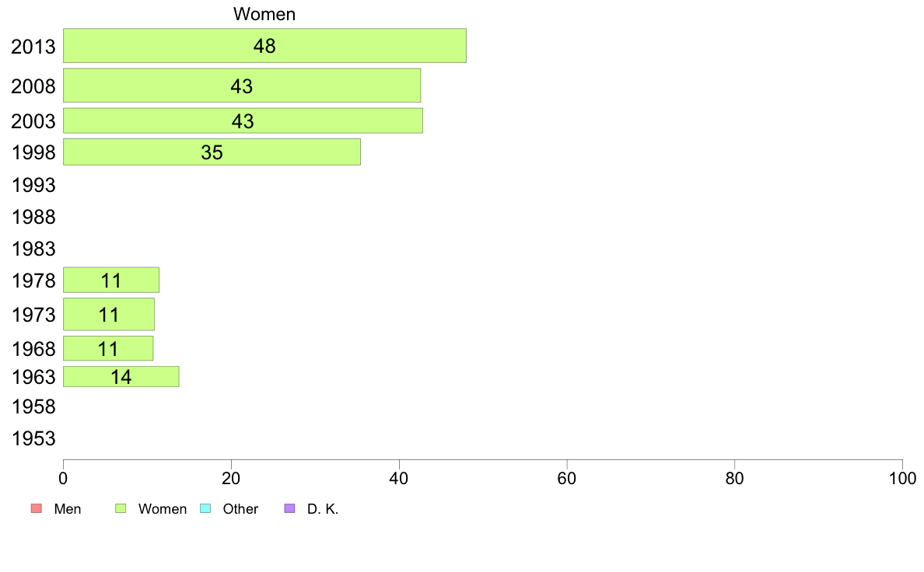
Task: Click the Women chart title
Action: click(264, 14)
